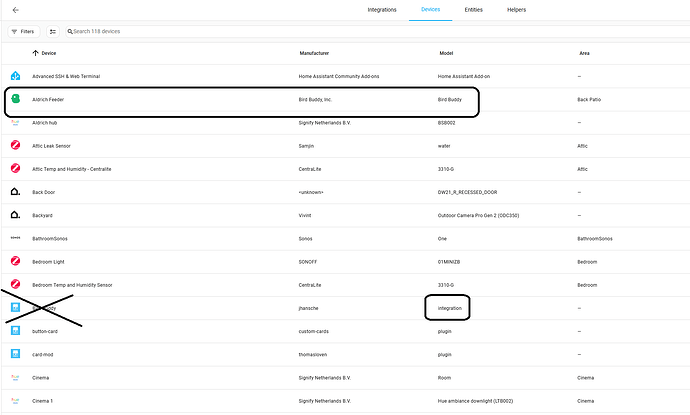Open the button-card device
Screen dimensions: 690x415
click(45, 332)
